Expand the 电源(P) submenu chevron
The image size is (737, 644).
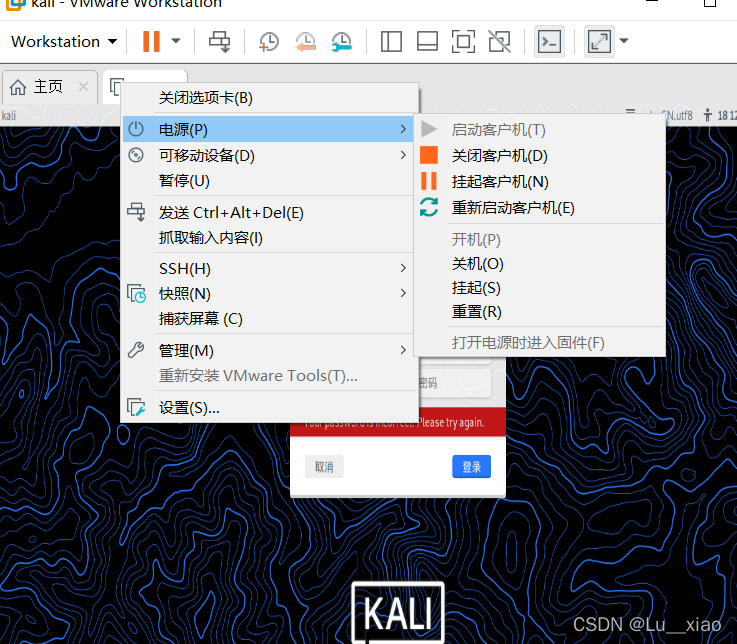pyautogui.click(x=403, y=129)
